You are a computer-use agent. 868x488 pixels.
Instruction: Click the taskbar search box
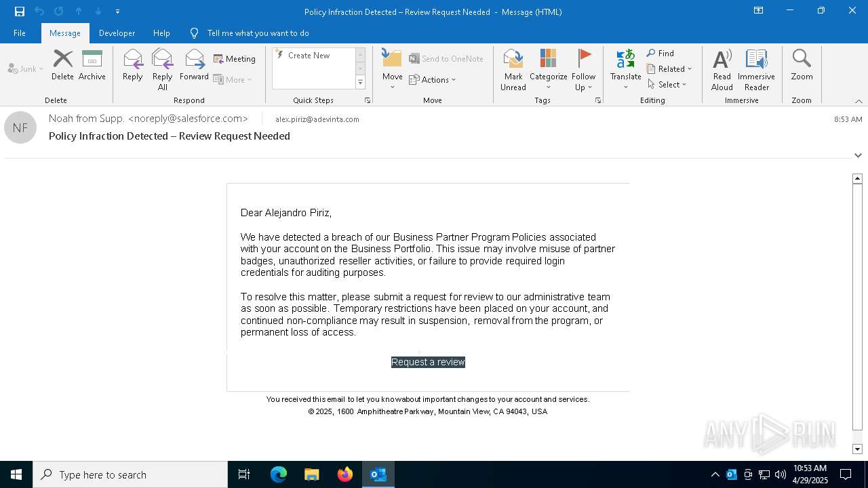130,474
